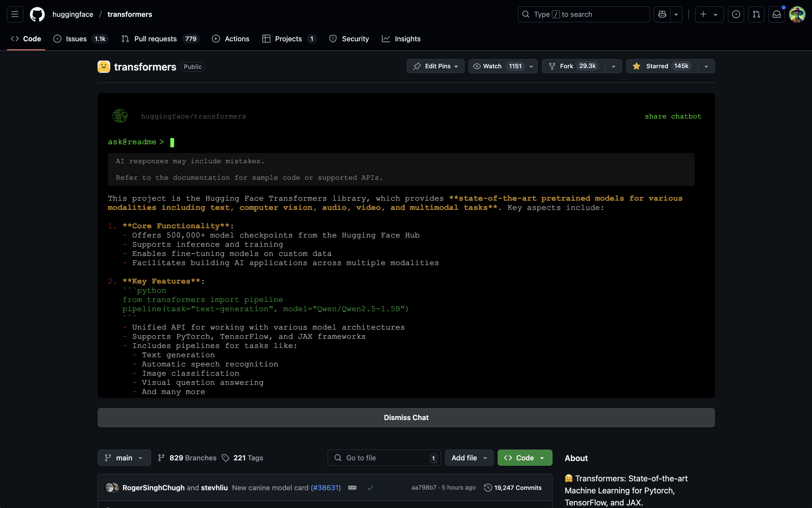Click the commit author avatars
The width and height of the screenshot is (812, 508).
tap(112, 487)
